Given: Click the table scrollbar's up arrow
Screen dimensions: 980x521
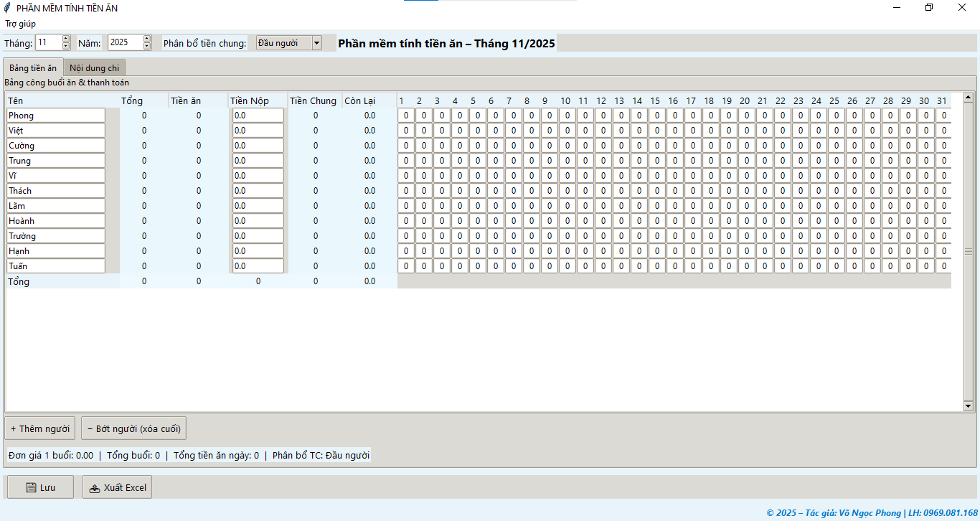Looking at the screenshot, I should point(968,97).
